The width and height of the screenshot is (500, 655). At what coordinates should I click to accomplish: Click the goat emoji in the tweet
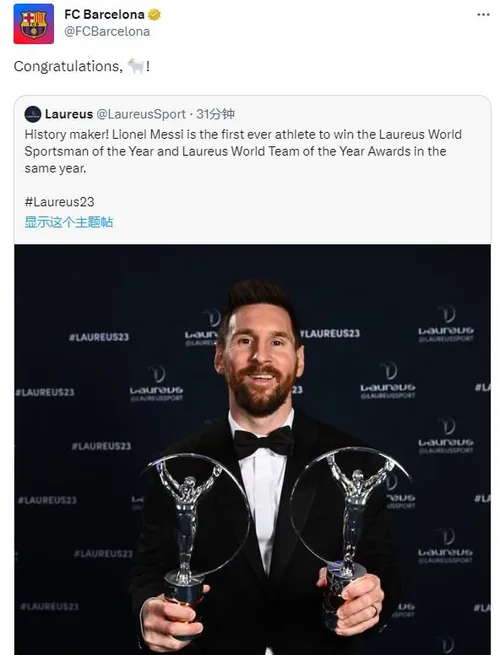[x=136, y=66]
